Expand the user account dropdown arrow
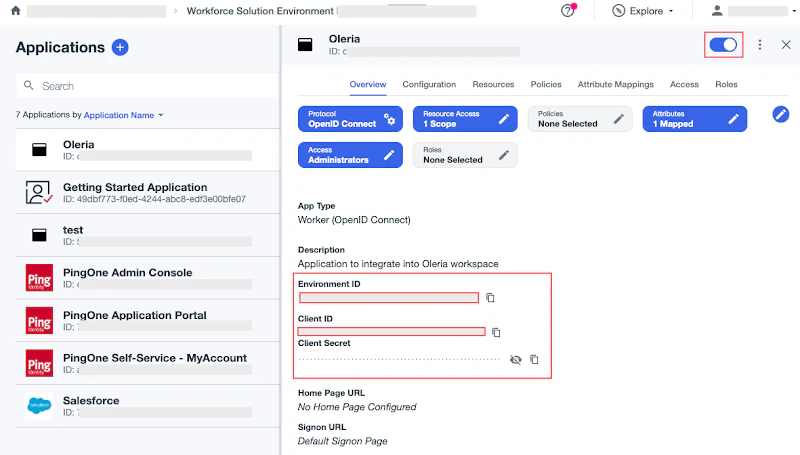 coord(795,11)
